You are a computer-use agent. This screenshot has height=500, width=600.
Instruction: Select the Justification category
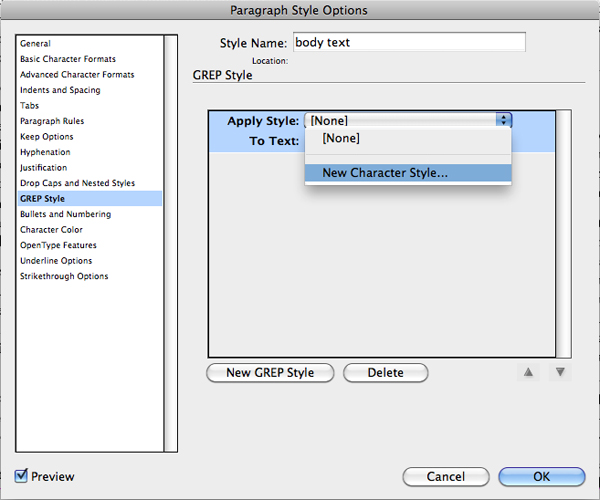click(44, 168)
